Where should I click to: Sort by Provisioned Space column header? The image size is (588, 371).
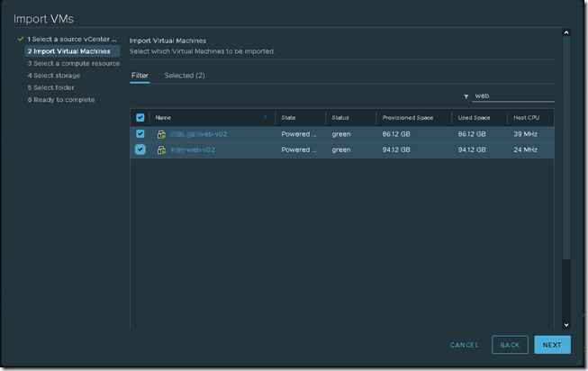click(408, 118)
